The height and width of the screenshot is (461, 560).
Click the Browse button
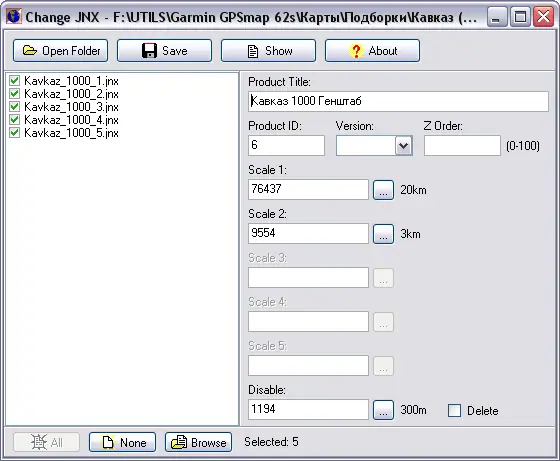[x=198, y=442]
